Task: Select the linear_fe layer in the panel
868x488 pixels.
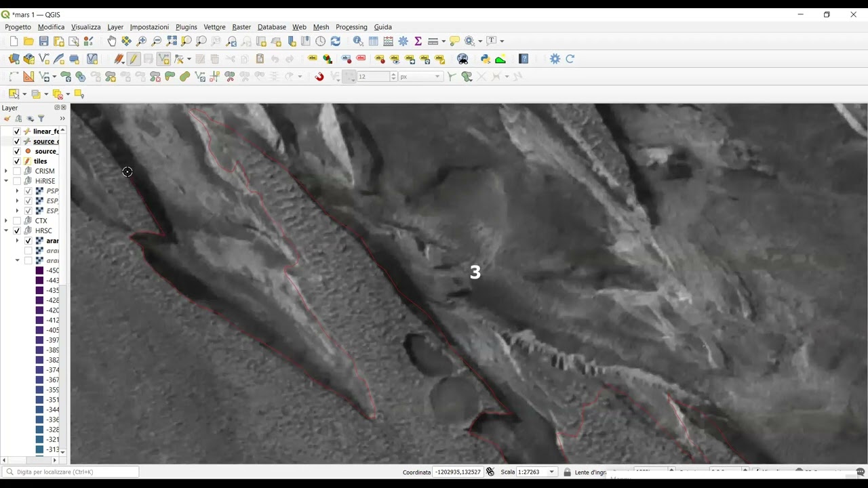Action: 46,131
